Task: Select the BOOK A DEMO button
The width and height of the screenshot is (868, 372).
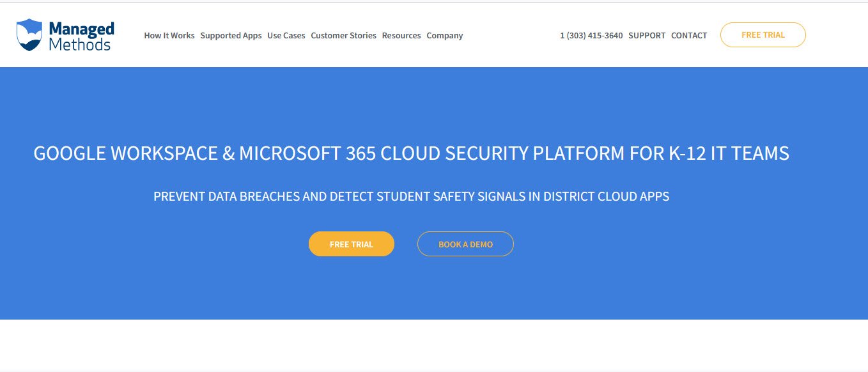Action: pos(465,244)
